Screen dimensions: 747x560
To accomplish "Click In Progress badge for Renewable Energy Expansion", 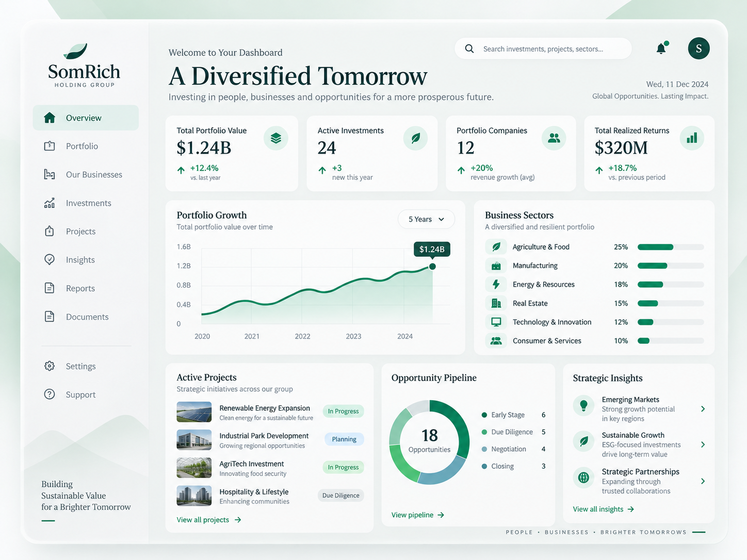I will 343,411.
